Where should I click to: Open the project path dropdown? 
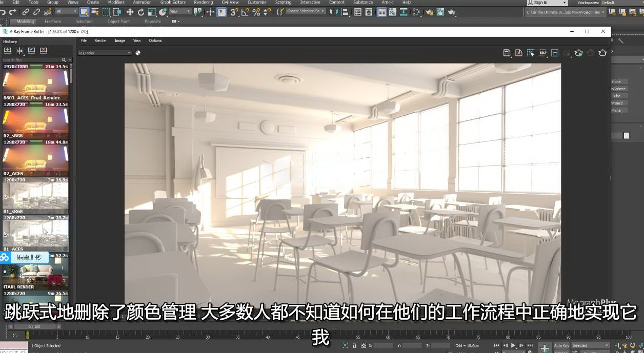(566, 12)
